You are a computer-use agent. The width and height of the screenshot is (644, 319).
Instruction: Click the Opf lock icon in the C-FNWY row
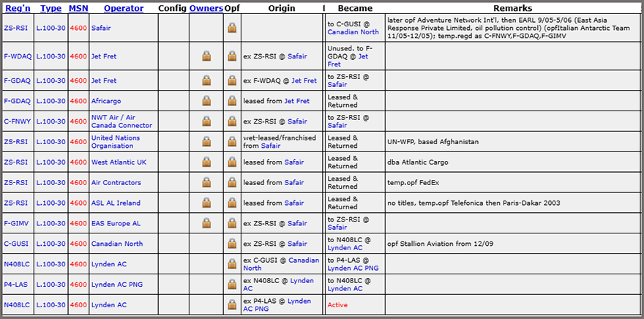point(232,121)
